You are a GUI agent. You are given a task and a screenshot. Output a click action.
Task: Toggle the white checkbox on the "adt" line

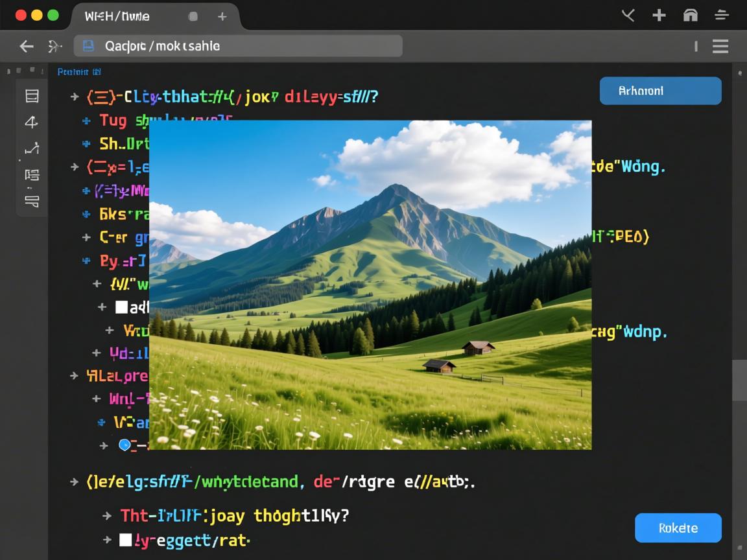121,307
